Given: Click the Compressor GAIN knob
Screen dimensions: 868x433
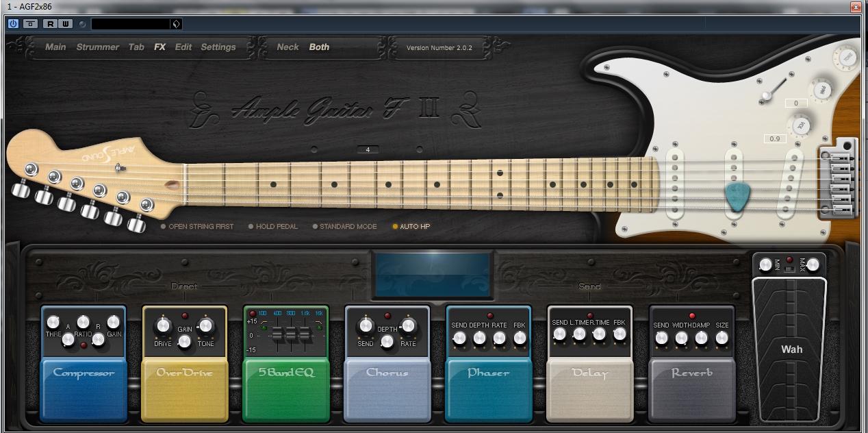Looking at the screenshot, I should 114,322.
